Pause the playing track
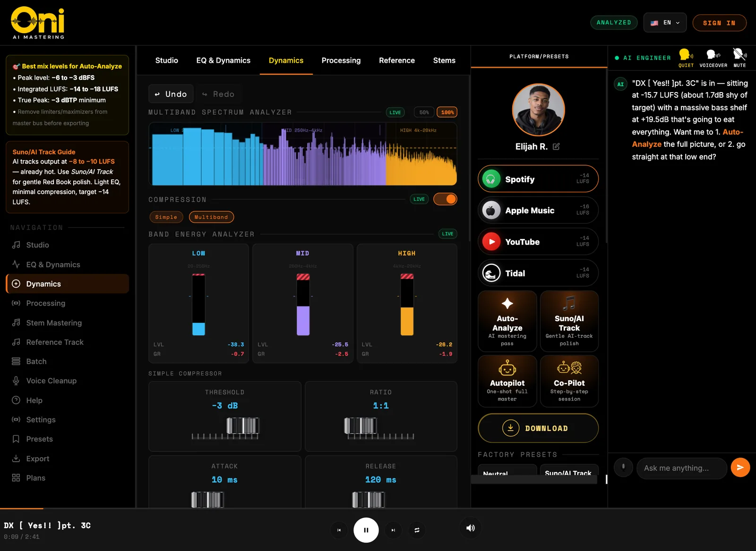The height and width of the screenshot is (551, 756). [x=366, y=530]
